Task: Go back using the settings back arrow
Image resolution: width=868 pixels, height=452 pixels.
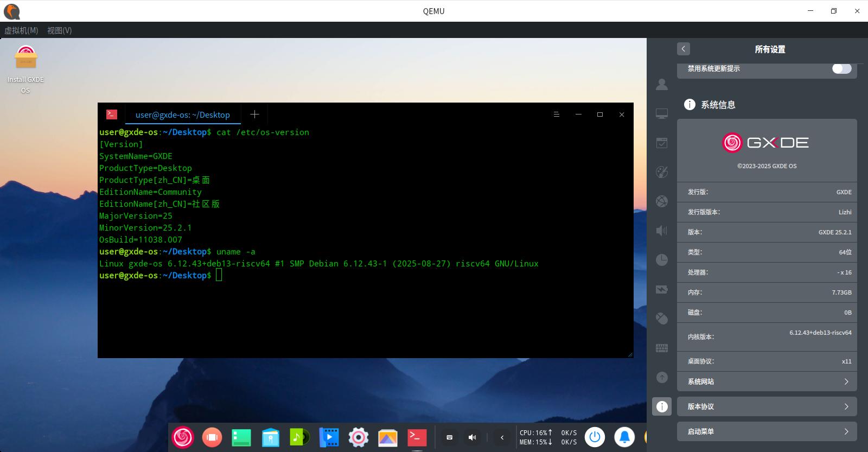Action: point(684,49)
